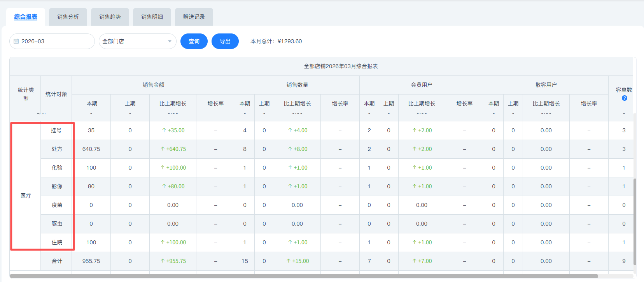Switch to the 销售分析 tab
This screenshot has width=644, height=282.
[68, 17]
